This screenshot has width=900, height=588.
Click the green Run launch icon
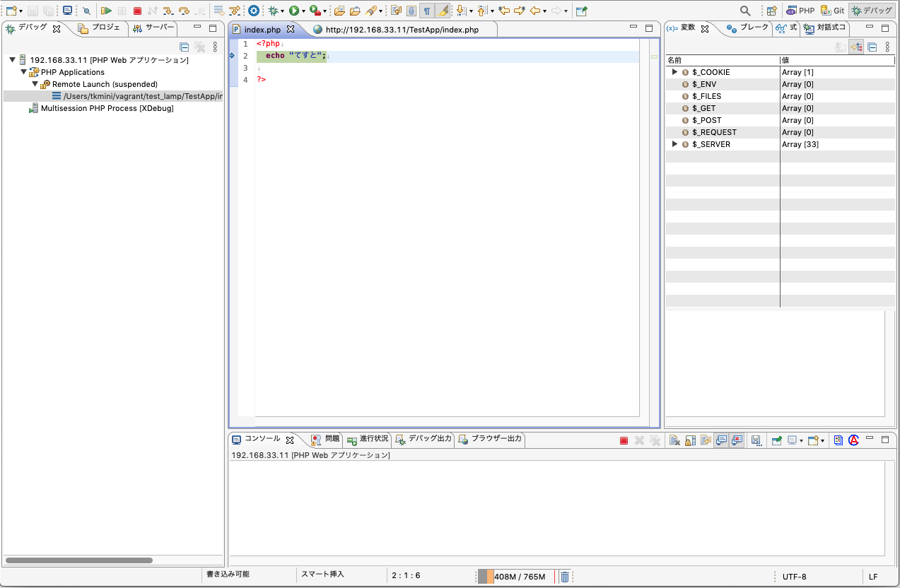[293, 11]
